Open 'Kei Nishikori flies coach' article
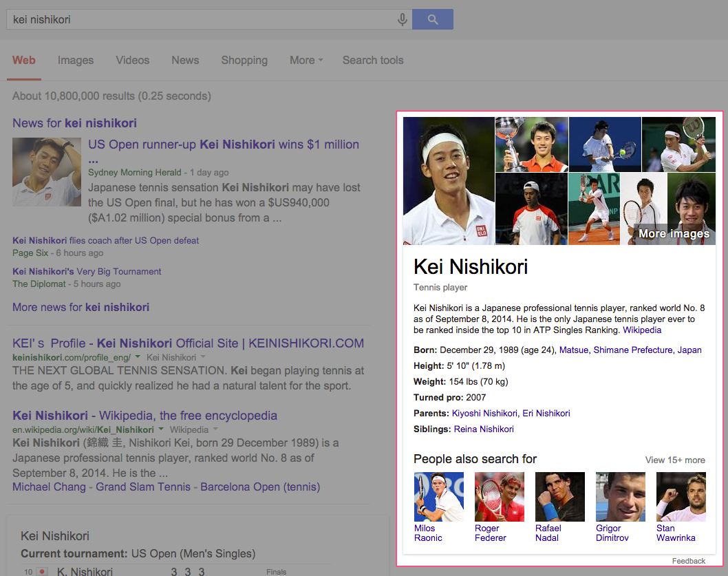Screen dimensions: 728x576 pos(106,241)
